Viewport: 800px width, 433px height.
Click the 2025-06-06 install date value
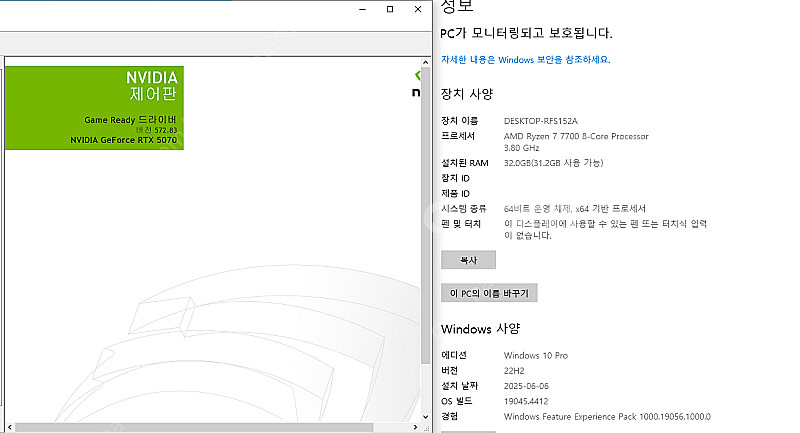pos(526,386)
